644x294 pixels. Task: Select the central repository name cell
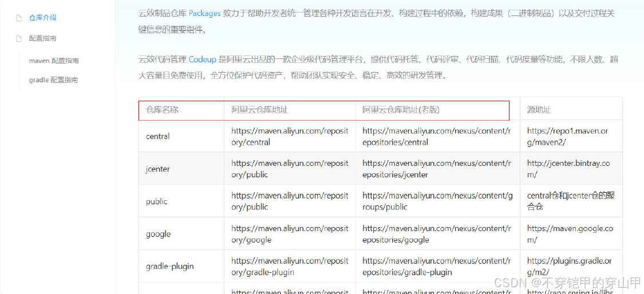tap(158, 136)
